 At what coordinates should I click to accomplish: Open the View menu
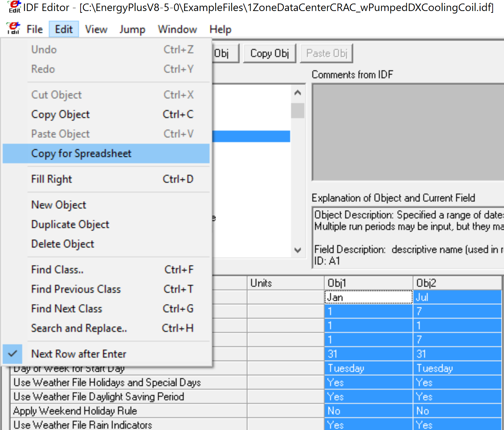coord(96,29)
